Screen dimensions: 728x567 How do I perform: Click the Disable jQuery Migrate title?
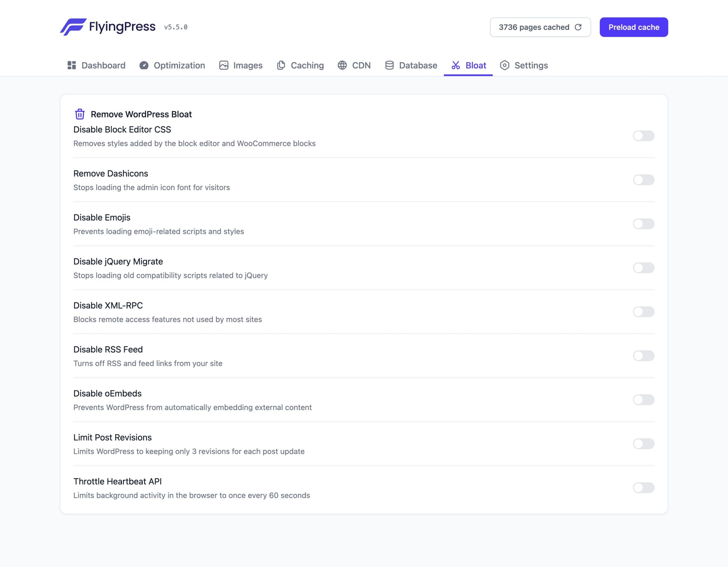click(x=118, y=261)
